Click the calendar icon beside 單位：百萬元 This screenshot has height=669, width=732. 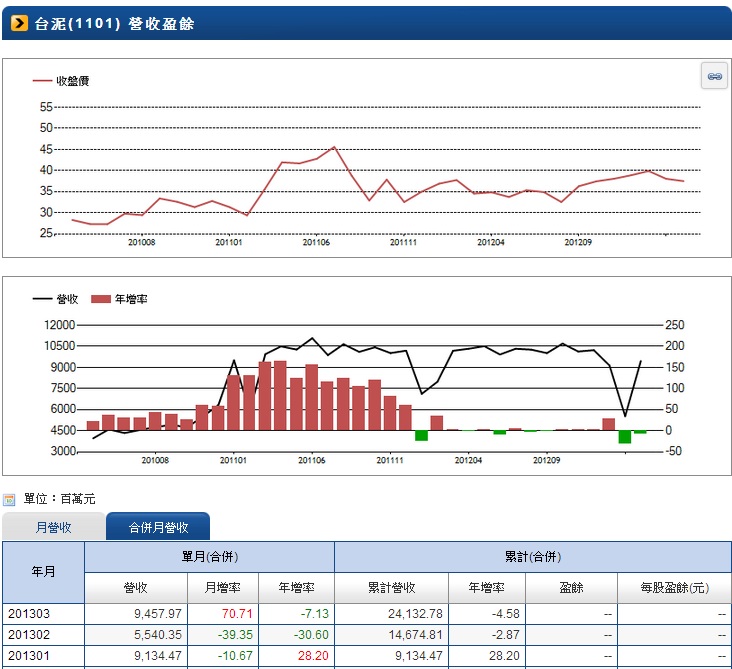pos(9,500)
